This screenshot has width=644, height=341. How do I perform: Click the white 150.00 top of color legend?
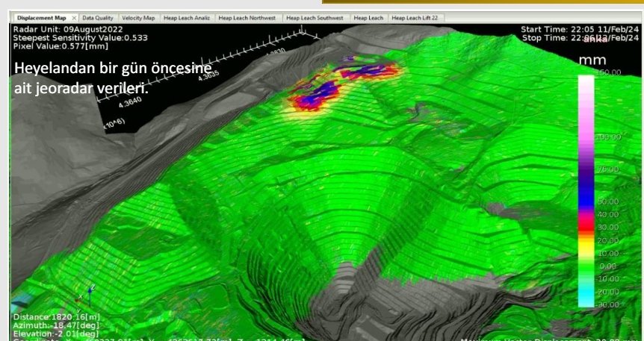coord(586,78)
